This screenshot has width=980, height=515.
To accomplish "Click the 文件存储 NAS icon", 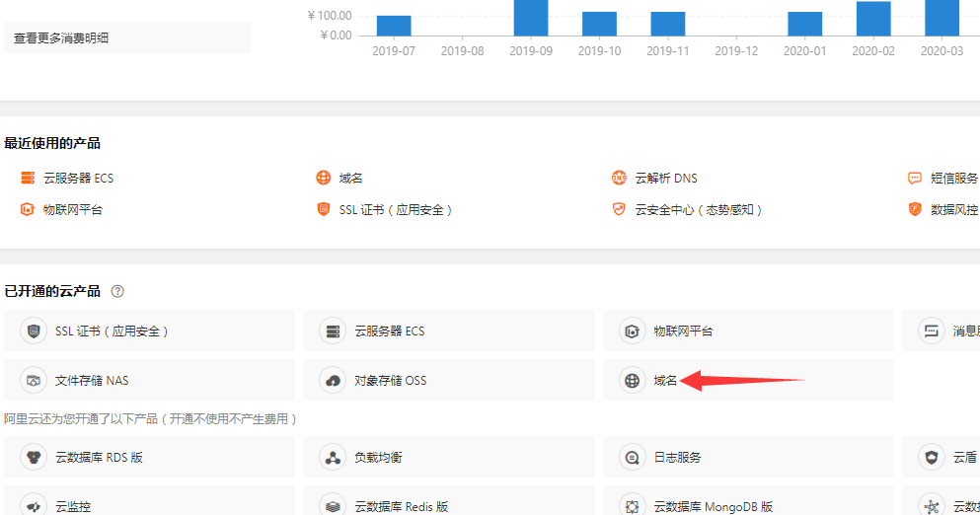I will click(34, 380).
